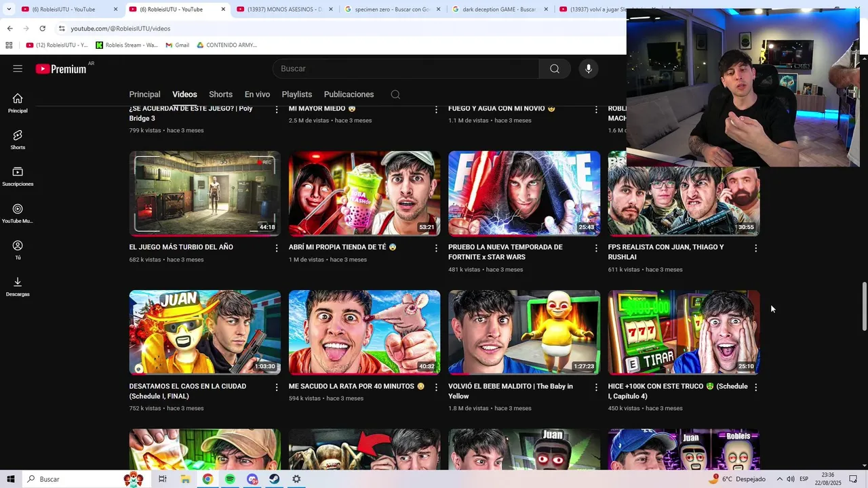Open Settings gear on the taskbar

[296, 479]
